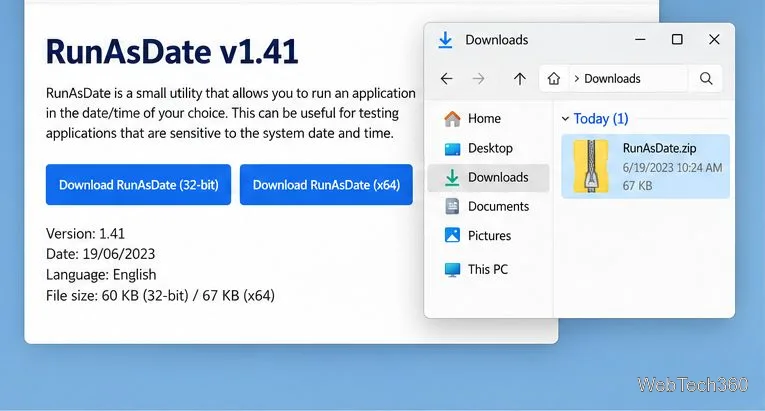Click the Language: English line

tap(101, 275)
